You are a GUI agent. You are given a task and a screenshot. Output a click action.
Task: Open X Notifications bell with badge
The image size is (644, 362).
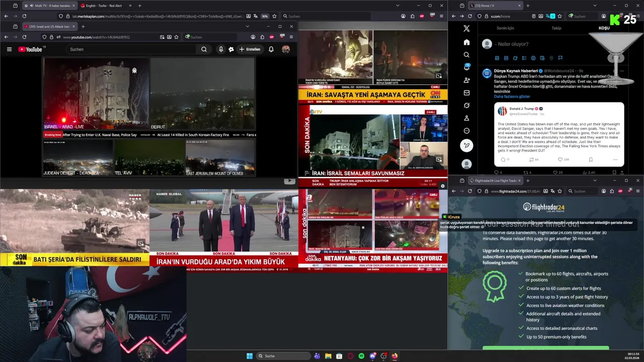[x=466, y=67]
